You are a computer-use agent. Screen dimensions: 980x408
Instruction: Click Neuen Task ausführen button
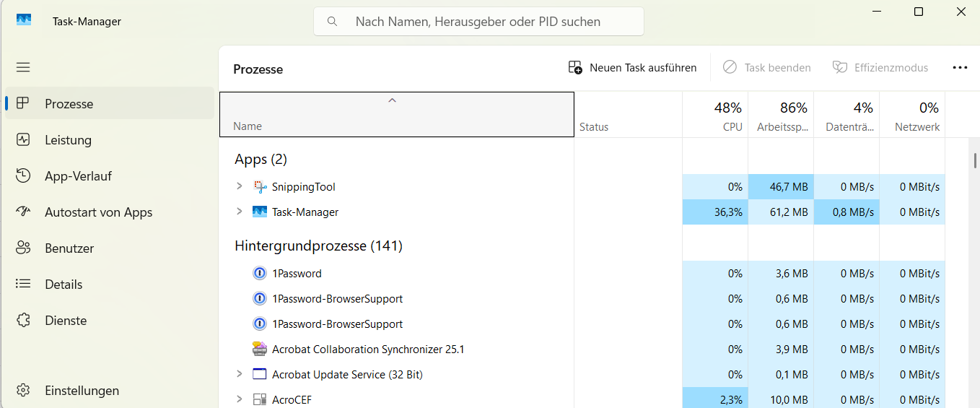[x=633, y=67]
